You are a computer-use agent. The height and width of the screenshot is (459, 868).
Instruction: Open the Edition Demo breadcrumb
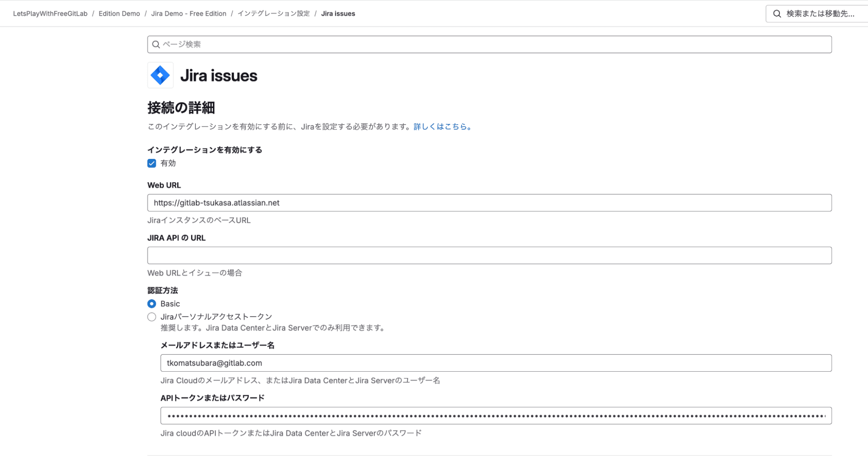click(x=119, y=13)
